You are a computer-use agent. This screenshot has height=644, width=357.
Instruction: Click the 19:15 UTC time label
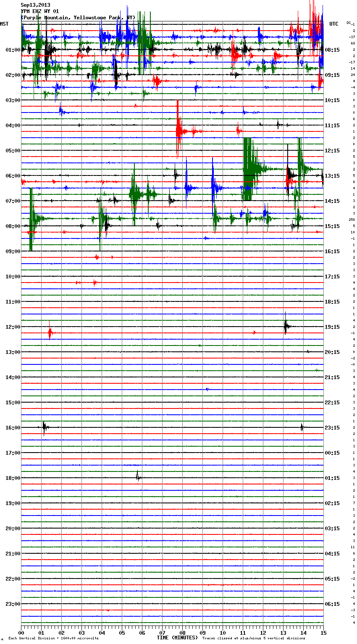(332, 327)
